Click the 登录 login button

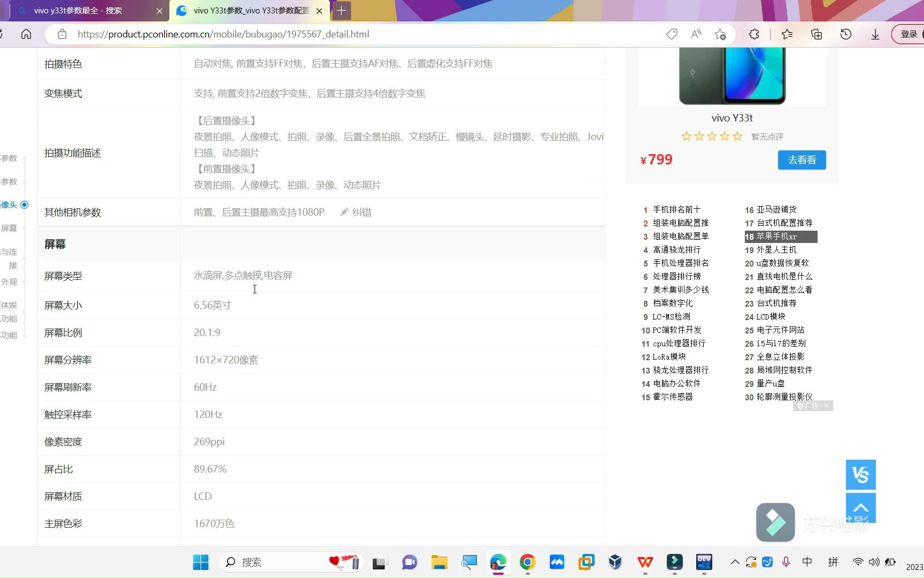[908, 34]
